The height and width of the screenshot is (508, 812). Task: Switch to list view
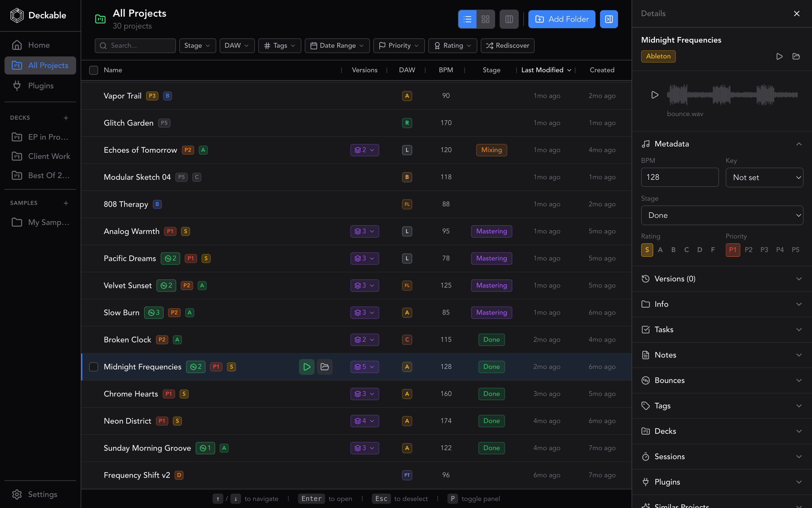point(467,19)
